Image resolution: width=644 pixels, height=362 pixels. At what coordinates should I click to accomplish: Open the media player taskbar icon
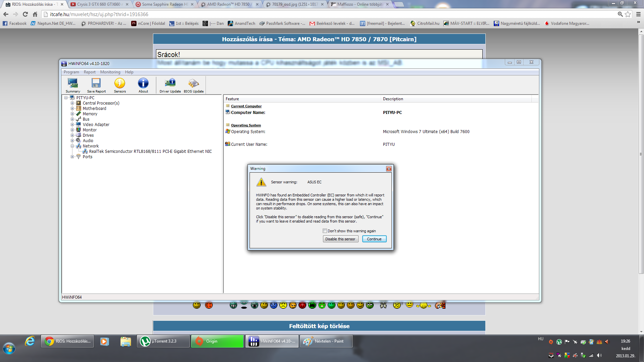(x=104, y=341)
